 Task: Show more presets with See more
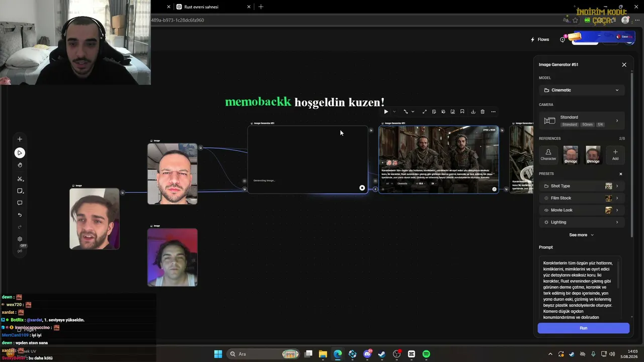pyautogui.click(x=582, y=235)
